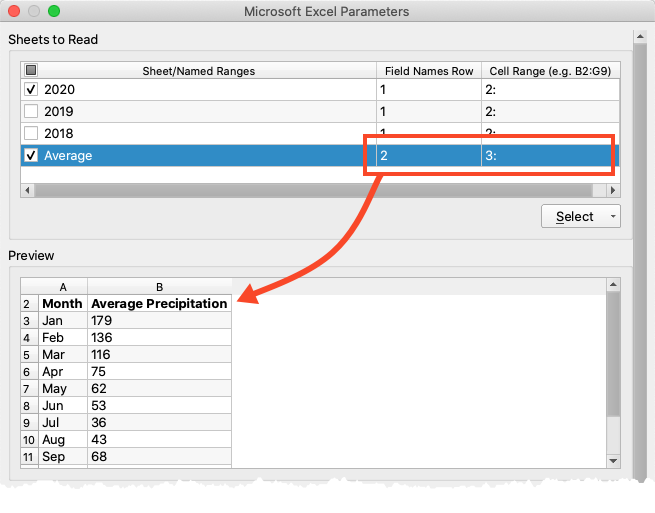Click the preview vertical scrollbar down arrow
Screen dimensions: 655x513
[x=614, y=460]
